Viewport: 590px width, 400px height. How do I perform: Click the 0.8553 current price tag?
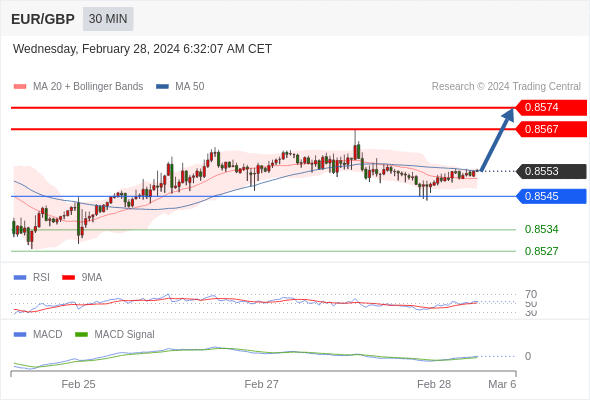tap(551, 171)
